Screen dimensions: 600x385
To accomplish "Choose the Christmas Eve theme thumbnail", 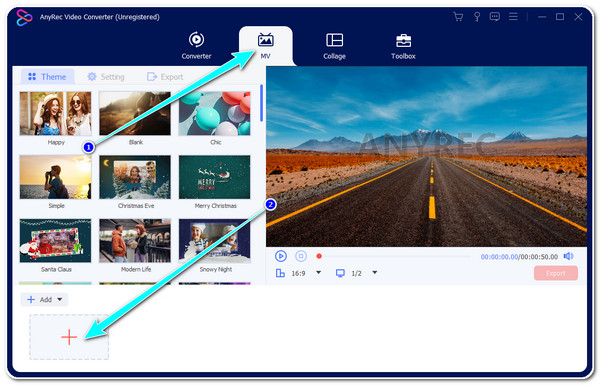I will (135, 177).
